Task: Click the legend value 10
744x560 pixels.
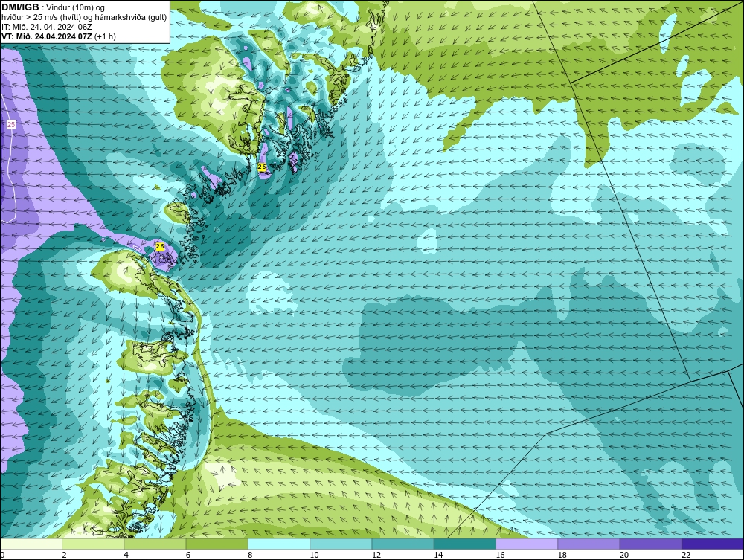Action: pos(314,556)
